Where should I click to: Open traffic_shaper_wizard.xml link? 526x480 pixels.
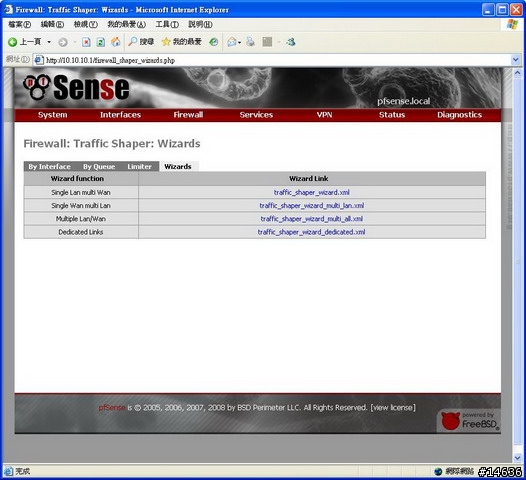pyautogui.click(x=312, y=193)
